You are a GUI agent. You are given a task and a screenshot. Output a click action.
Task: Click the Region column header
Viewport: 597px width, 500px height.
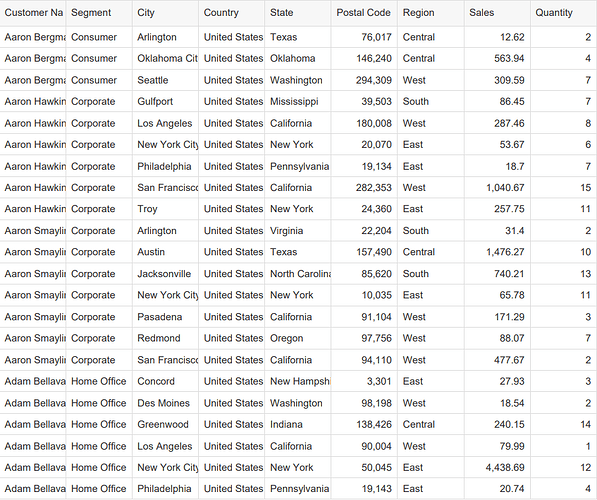point(431,13)
